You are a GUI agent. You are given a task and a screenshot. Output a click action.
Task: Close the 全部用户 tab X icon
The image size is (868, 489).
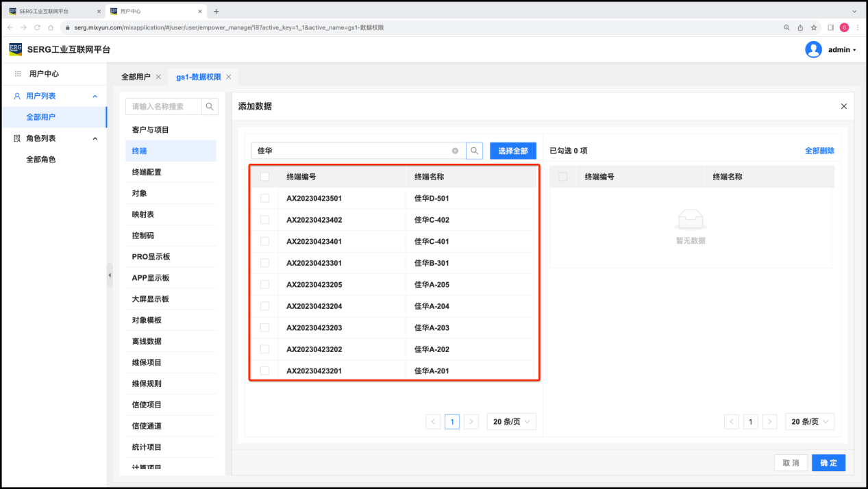(158, 77)
